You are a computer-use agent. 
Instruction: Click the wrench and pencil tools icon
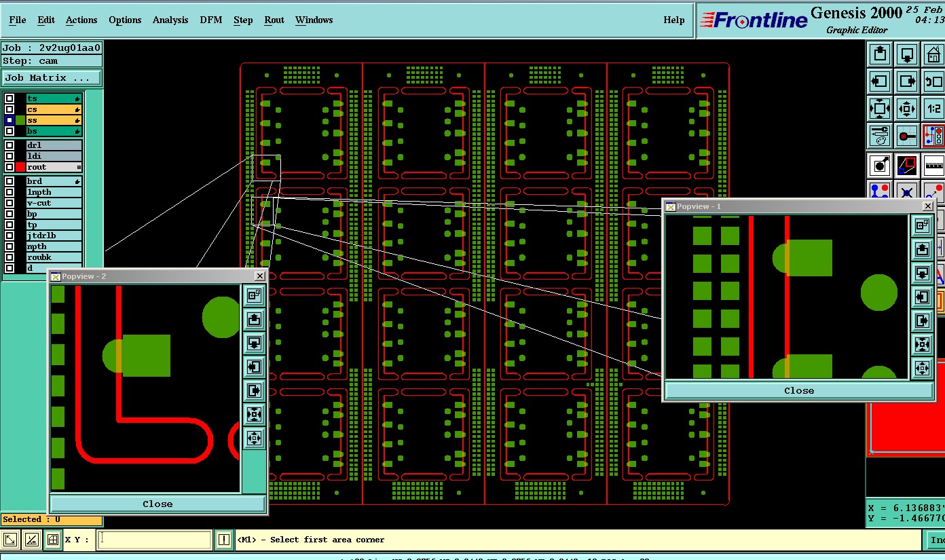(880, 136)
